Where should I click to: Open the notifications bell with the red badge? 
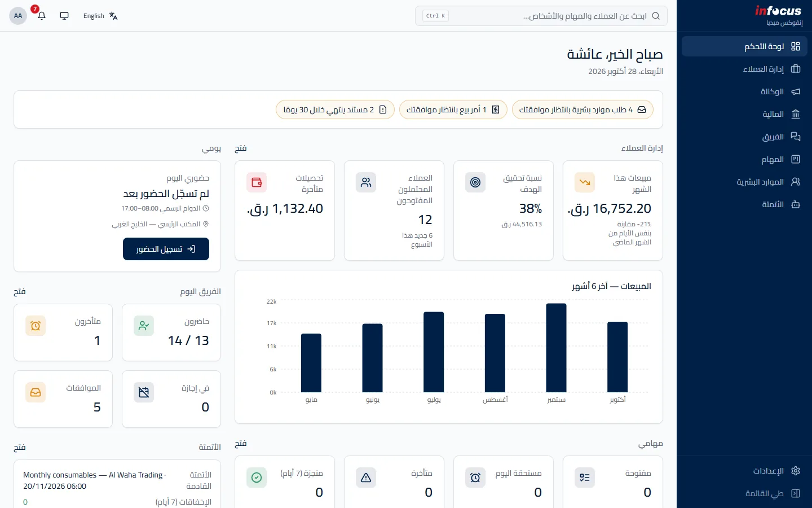pyautogui.click(x=42, y=16)
